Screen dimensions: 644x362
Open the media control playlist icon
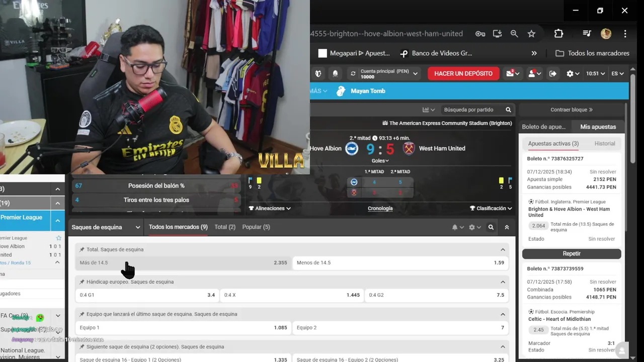click(x=587, y=34)
